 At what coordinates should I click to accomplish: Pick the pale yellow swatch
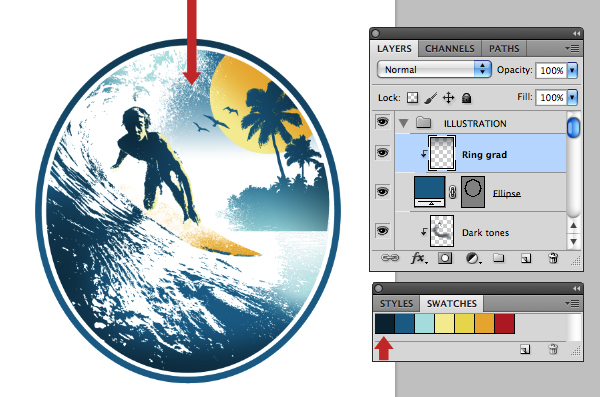pyautogui.click(x=445, y=323)
